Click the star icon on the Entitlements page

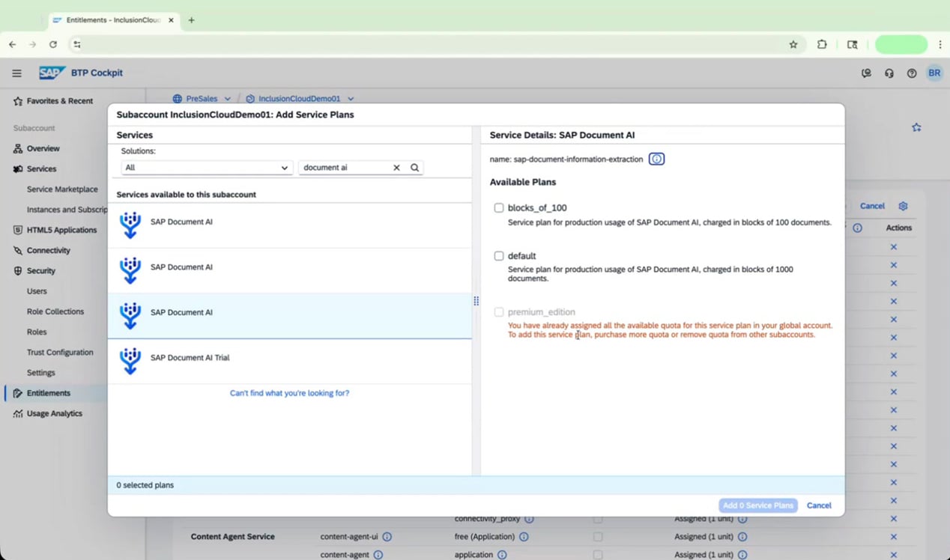pyautogui.click(x=916, y=127)
